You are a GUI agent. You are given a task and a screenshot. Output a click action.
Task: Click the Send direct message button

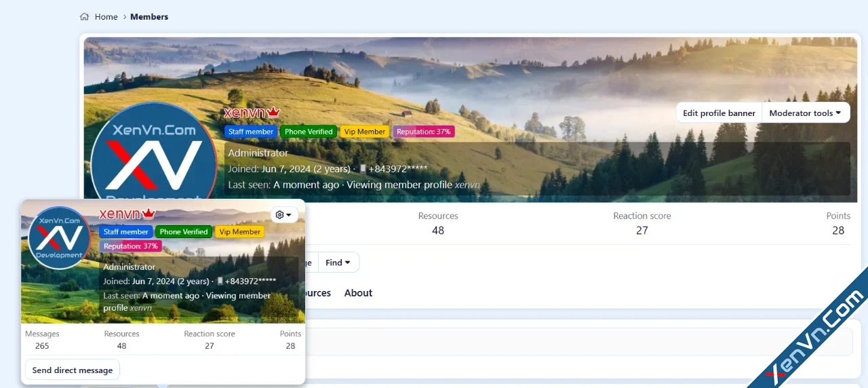73,370
